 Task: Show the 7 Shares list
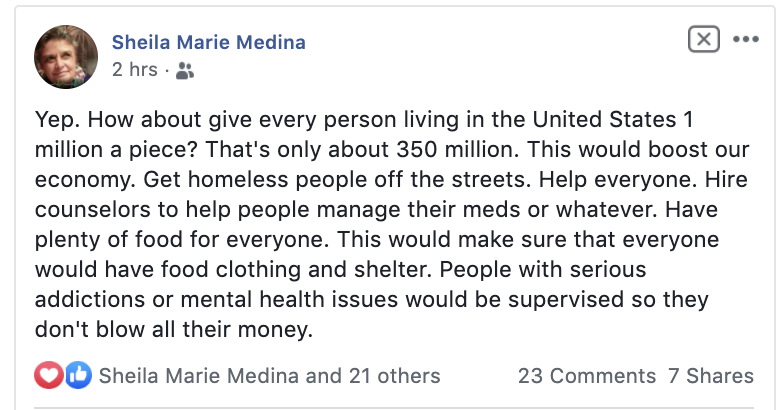coord(710,376)
